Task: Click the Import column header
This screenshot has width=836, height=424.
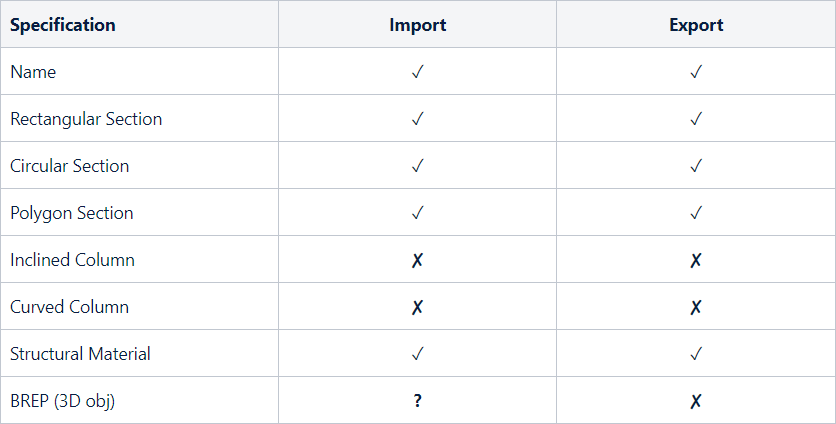Action: [x=418, y=25]
